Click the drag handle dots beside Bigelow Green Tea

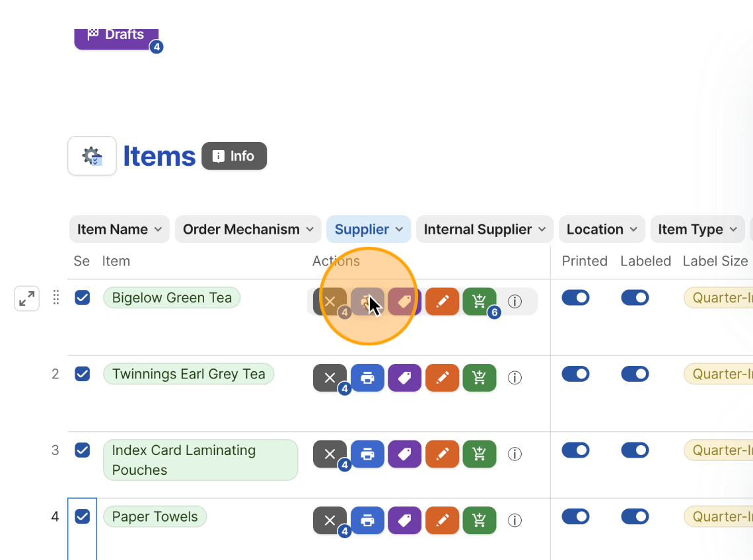click(56, 297)
